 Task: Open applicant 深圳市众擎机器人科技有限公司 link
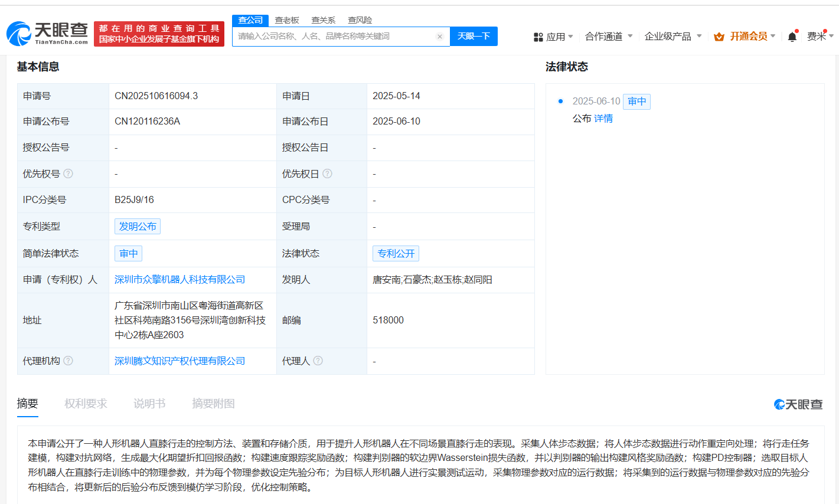179,280
